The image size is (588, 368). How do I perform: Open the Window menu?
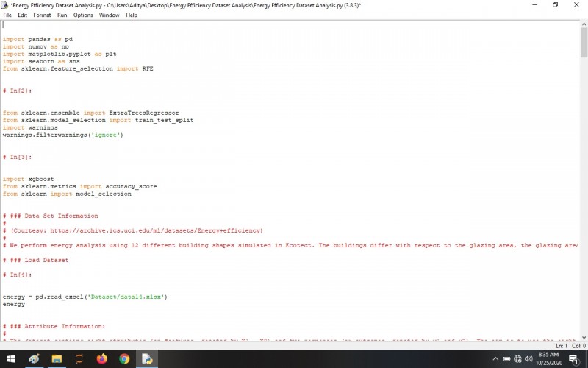coord(109,15)
